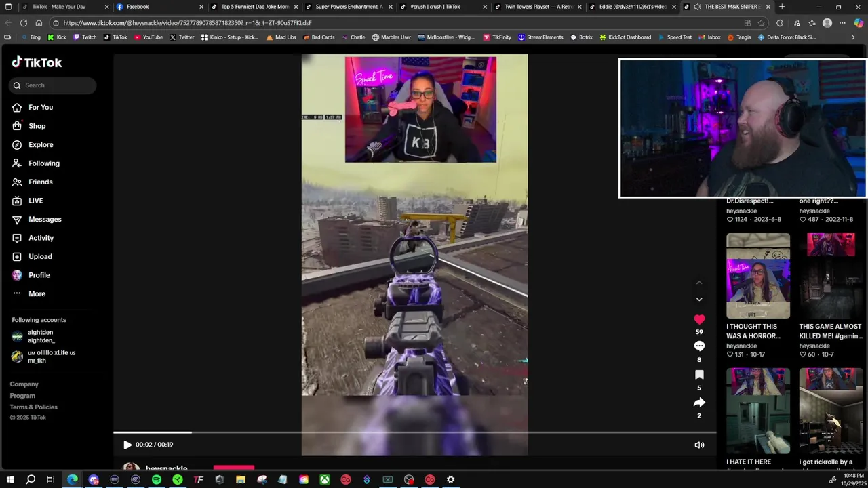Switch to TikTok - Make Your Day tab
Viewport: 868px width, 488px height.
(65, 7)
